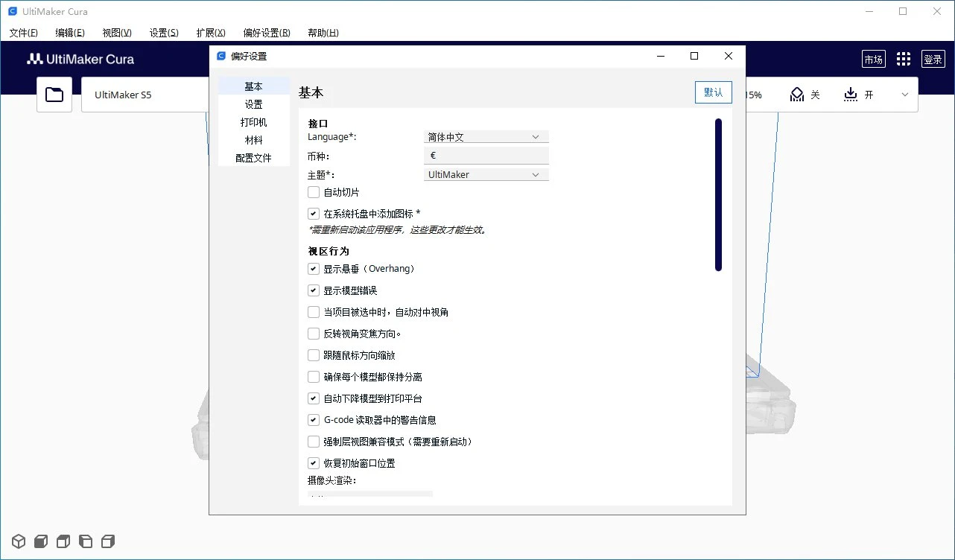The image size is (955, 560).
Task: Toggle 跟随鼠标方向缩放 checkbox
Action: point(314,355)
